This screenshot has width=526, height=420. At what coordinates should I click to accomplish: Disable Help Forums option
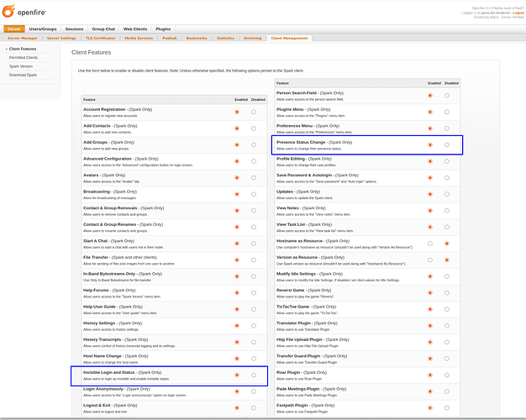tap(254, 293)
